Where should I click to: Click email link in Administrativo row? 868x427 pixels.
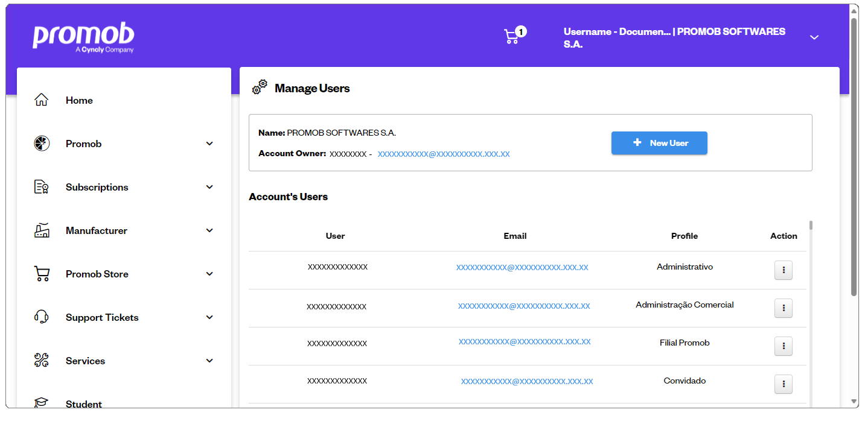522,267
